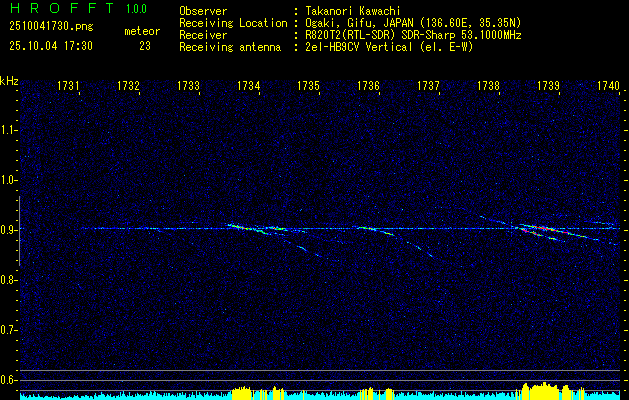629x400 pixels.
Task: Click the red meteor echo near 1739
Action: (546, 230)
